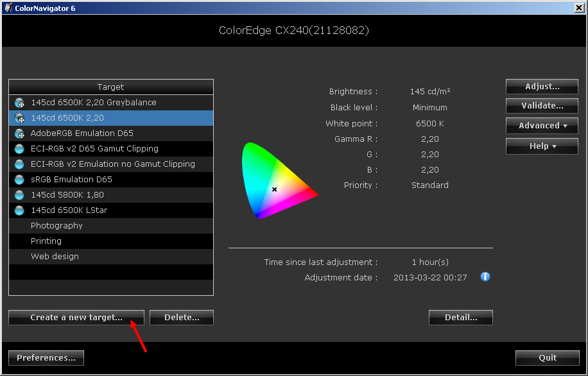Click the calibrated icon of AdobeRGB Emulation D65
The height and width of the screenshot is (376, 588).
19,133
